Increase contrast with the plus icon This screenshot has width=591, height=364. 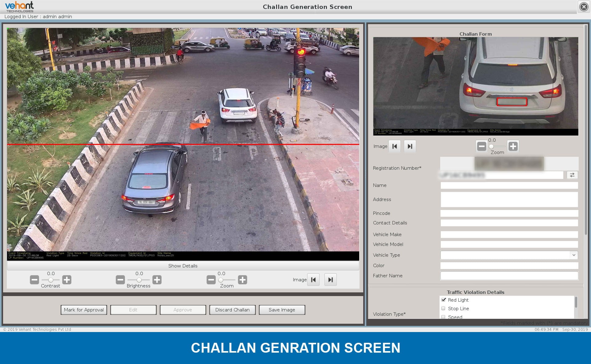[67, 280]
